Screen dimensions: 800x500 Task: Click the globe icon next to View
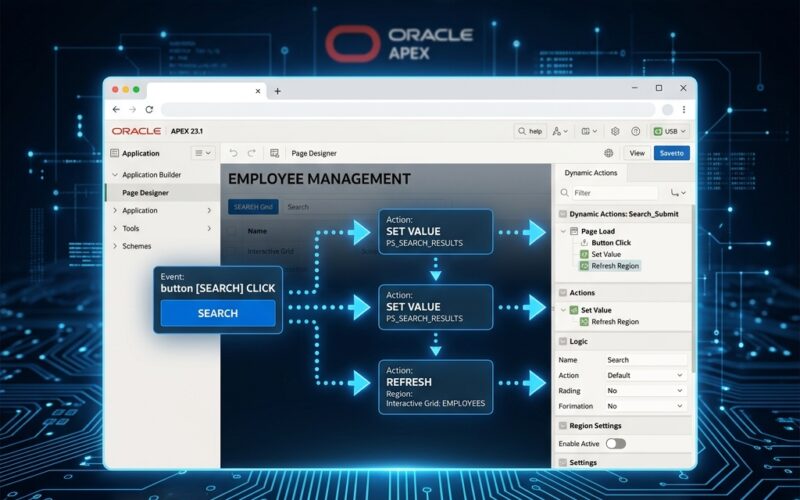point(609,153)
